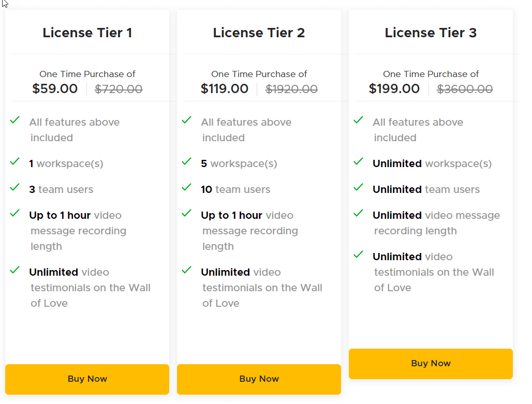Click Buy Now for License Tier 1
Viewport: 532px width, 404px height.
pos(87,379)
